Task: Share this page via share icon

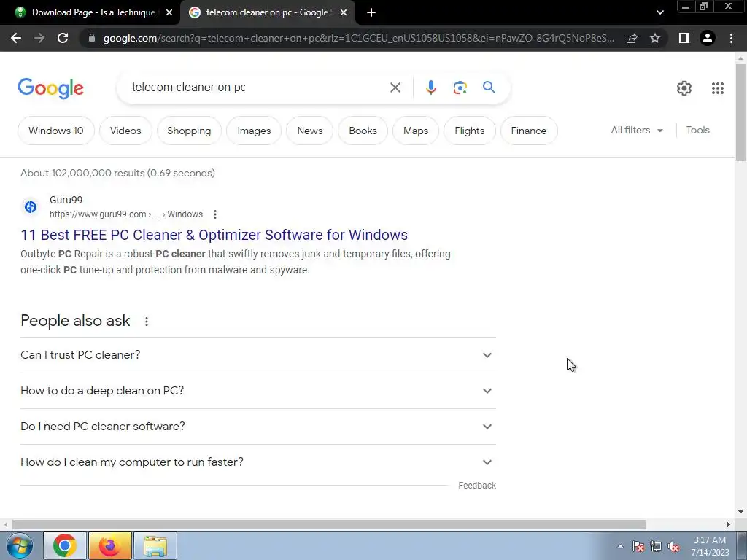Action: 632,38
